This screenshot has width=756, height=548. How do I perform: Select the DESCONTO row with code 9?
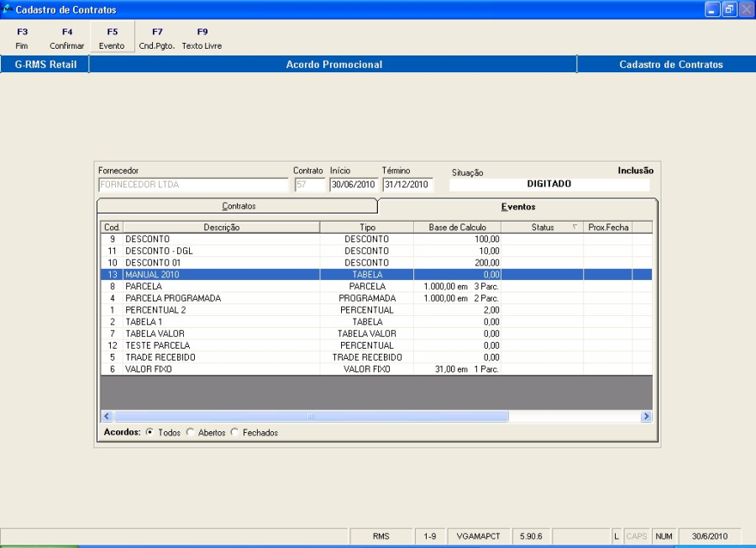coord(376,240)
